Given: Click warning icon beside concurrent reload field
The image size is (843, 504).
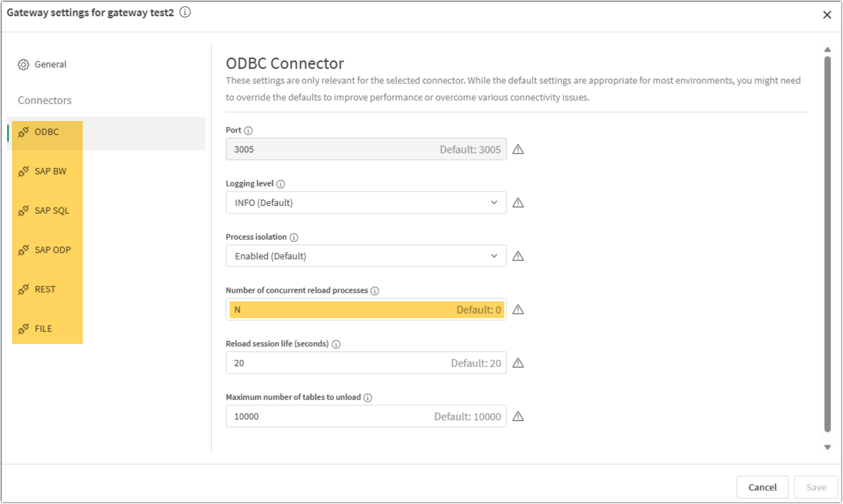Looking at the screenshot, I should pyautogui.click(x=518, y=310).
